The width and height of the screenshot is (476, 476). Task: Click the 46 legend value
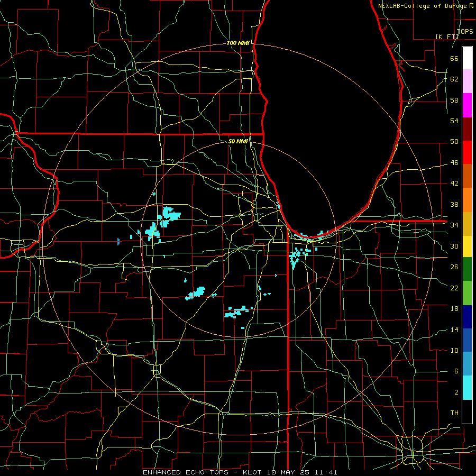point(454,163)
